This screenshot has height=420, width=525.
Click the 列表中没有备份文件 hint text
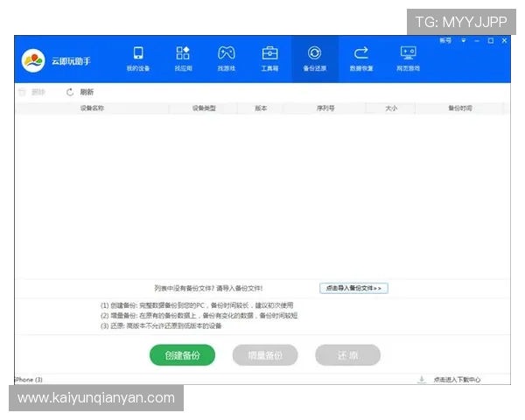click(208, 288)
